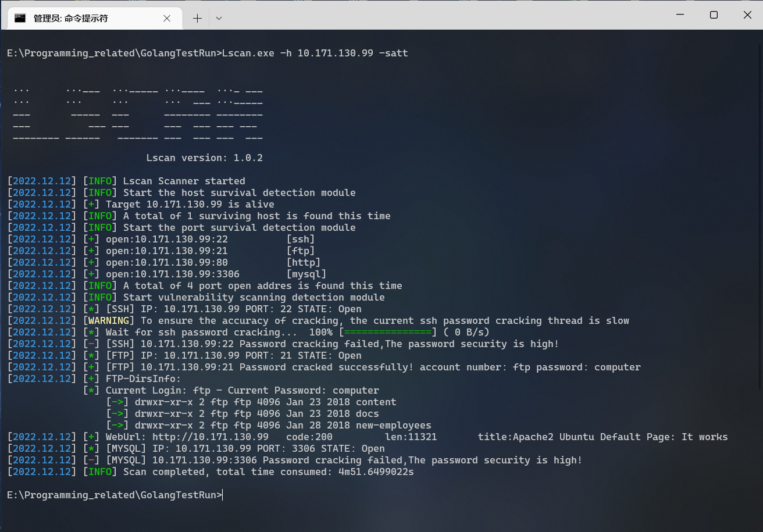Viewport: 763px width, 532px height.
Task: Click 'Start the port survival detection module'
Action: [x=240, y=227]
